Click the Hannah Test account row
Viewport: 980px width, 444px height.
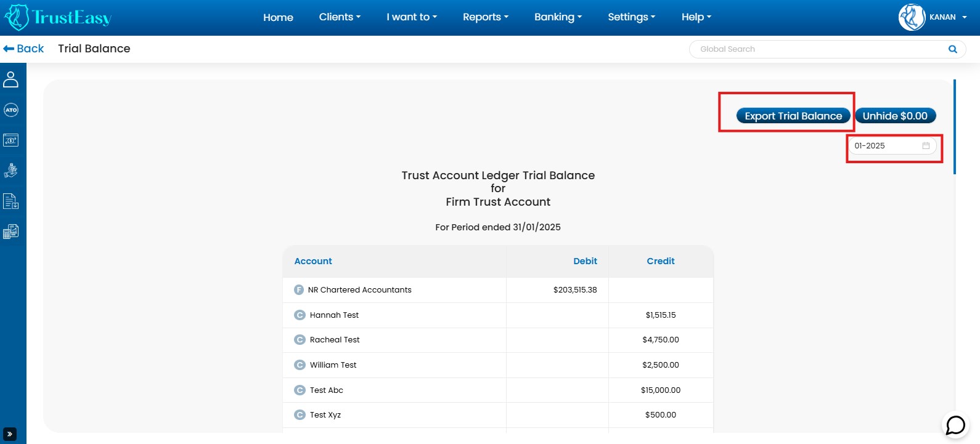(x=334, y=315)
